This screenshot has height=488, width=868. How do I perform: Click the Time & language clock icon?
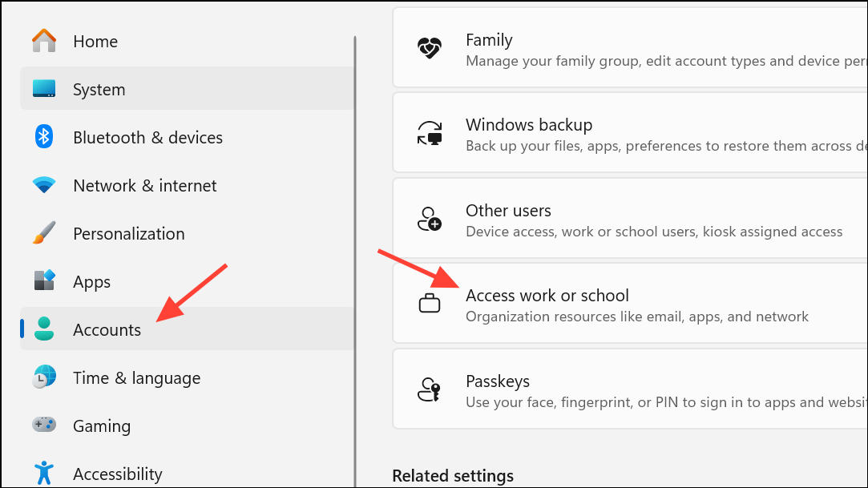(43, 377)
